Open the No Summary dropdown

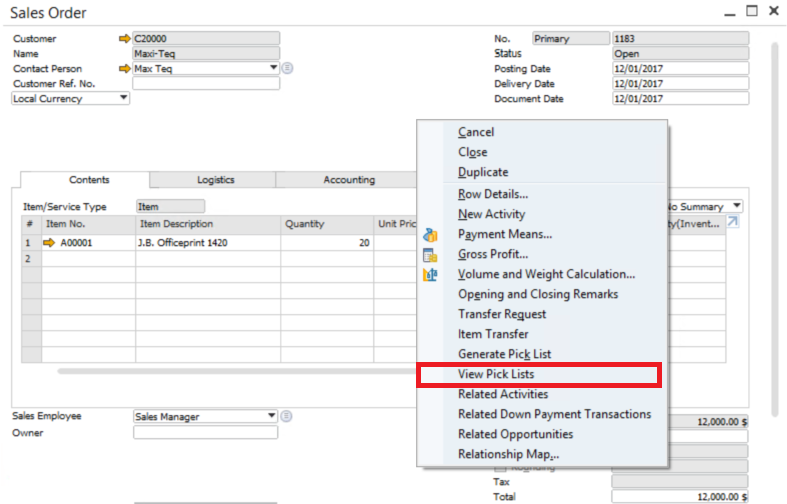coord(736,206)
